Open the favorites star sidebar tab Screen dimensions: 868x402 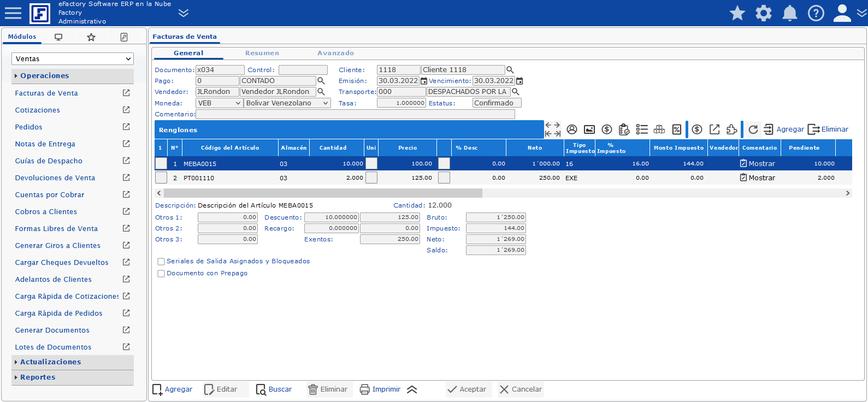coord(91,37)
